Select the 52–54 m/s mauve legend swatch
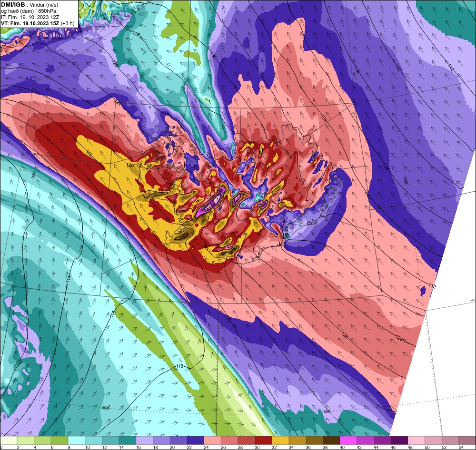The width and height of the screenshot is (476, 450). [450, 440]
